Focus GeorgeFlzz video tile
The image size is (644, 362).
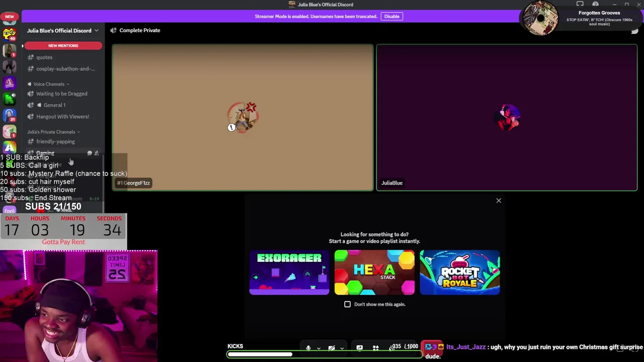tap(243, 118)
